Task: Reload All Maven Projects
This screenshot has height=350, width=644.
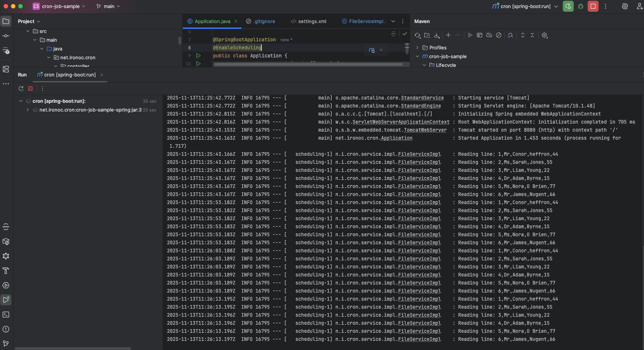Action: tap(417, 35)
